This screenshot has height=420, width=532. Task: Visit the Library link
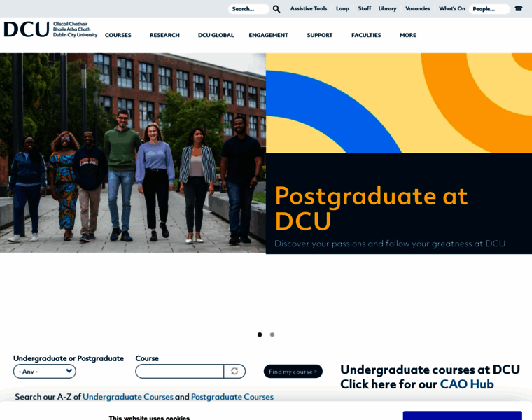pyautogui.click(x=387, y=9)
